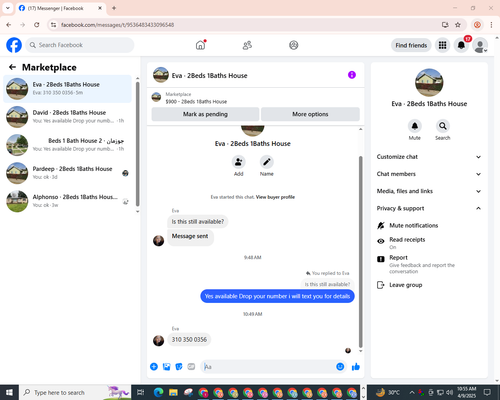Search in conversation using magnifier icon
Viewport: 500px width, 400px height.
443,126
